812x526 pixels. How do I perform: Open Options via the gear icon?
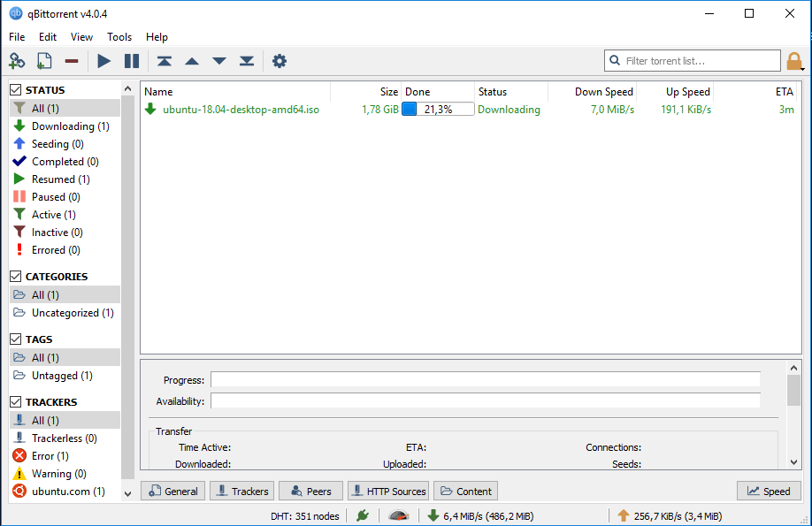tap(280, 61)
